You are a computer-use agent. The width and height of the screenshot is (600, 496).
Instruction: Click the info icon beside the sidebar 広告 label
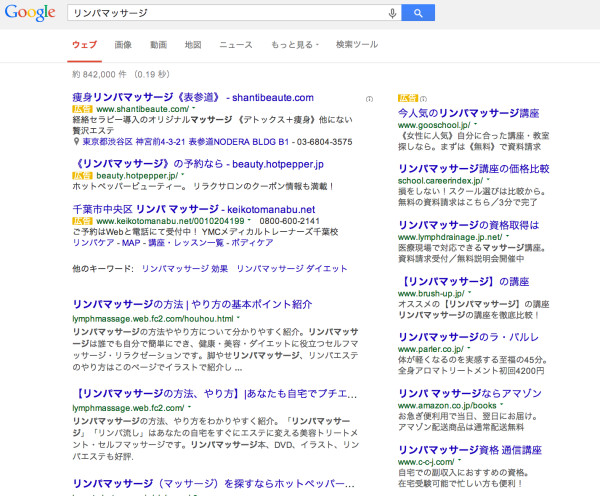[x=423, y=99]
